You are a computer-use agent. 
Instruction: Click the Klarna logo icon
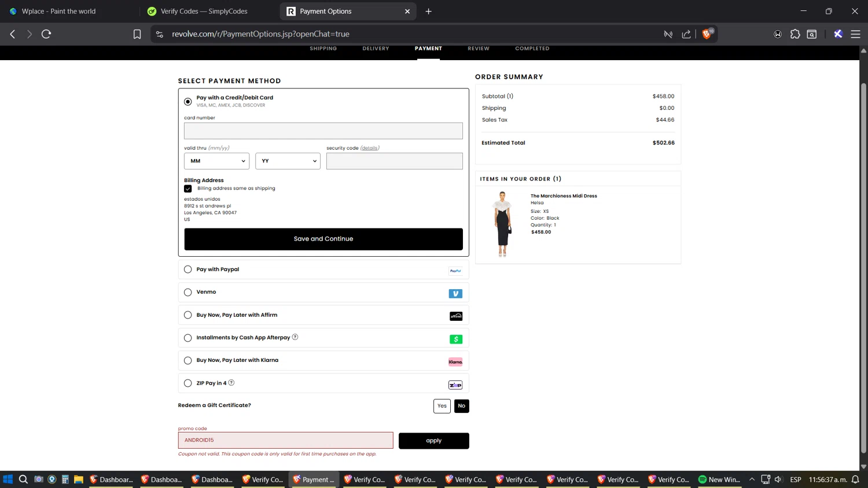coord(455,362)
